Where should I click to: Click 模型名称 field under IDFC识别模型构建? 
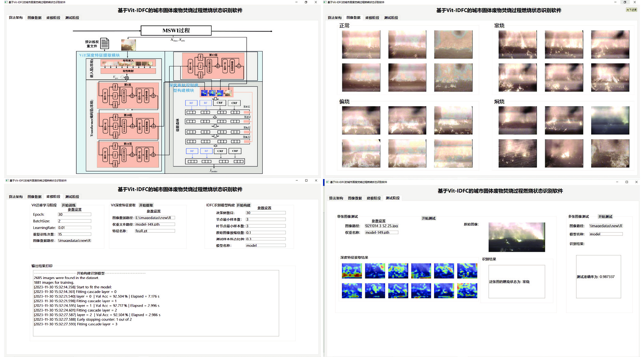click(x=266, y=245)
